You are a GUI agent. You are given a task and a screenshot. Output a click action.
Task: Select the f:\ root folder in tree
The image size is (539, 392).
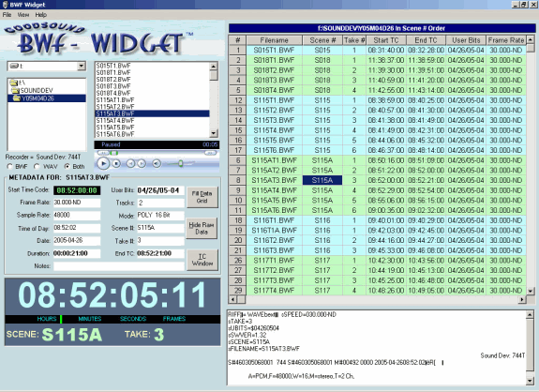(x=18, y=83)
